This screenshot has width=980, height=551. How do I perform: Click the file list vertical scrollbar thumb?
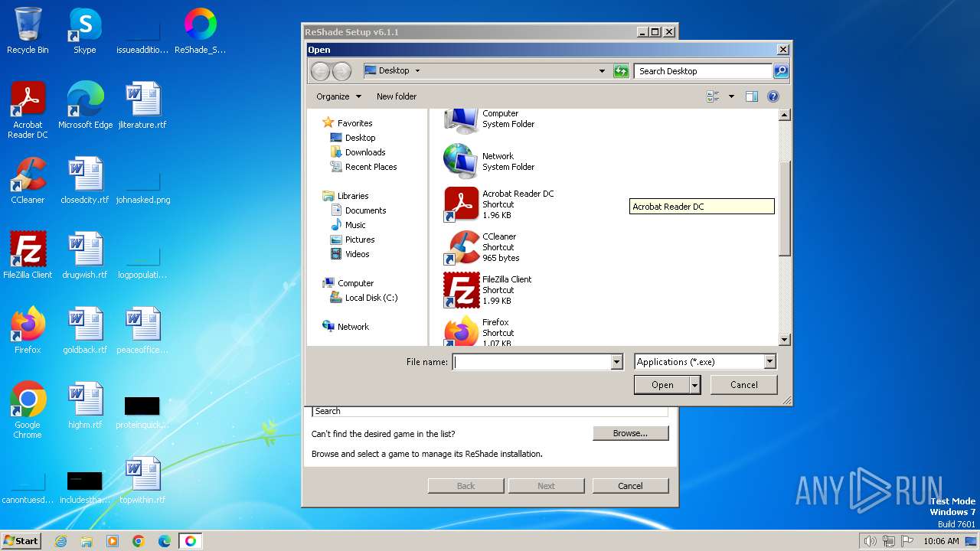click(x=784, y=208)
